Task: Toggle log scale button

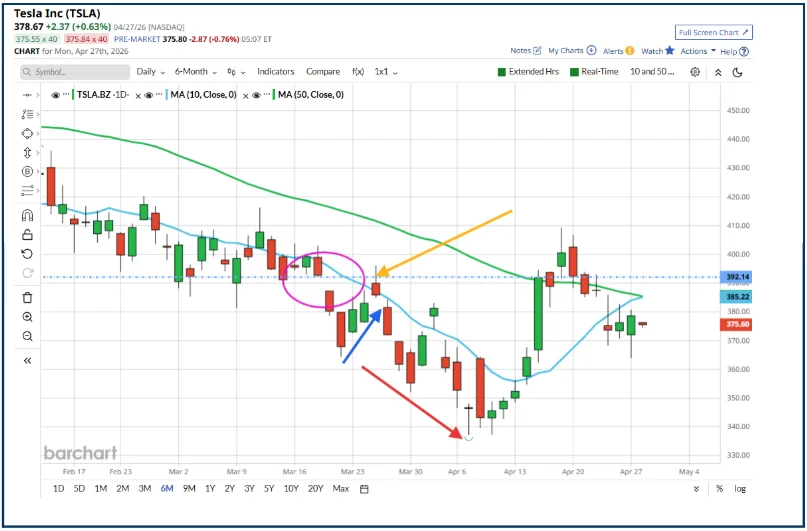Action: click(x=740, y=489)
